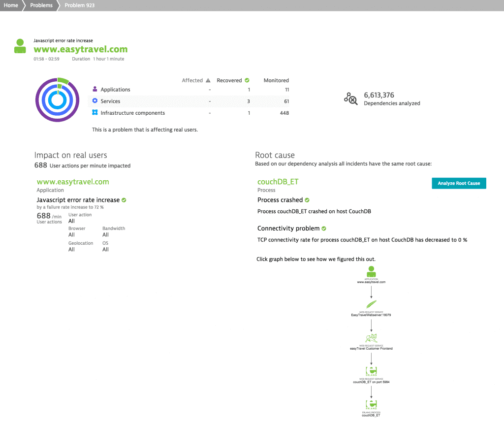
Task: Select the Erlang icon for couchDB_ET on port 5984
Action: click(x=372, y=371)
